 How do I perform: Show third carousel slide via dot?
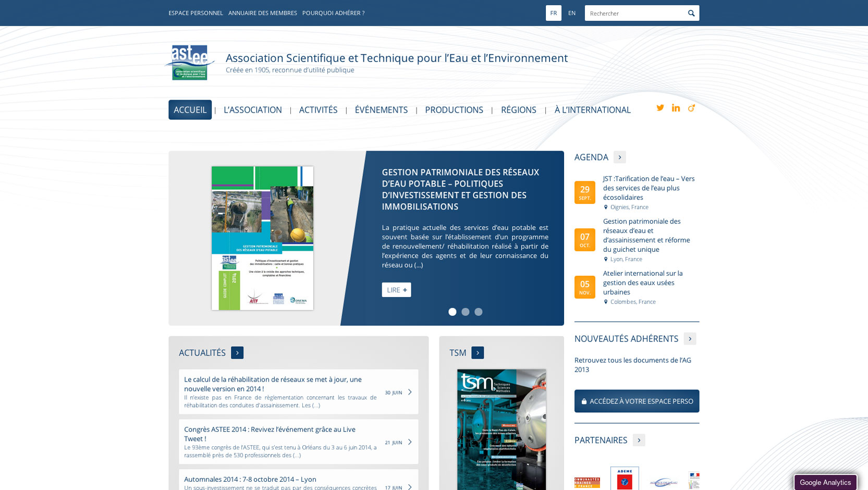tap(479, 312)
